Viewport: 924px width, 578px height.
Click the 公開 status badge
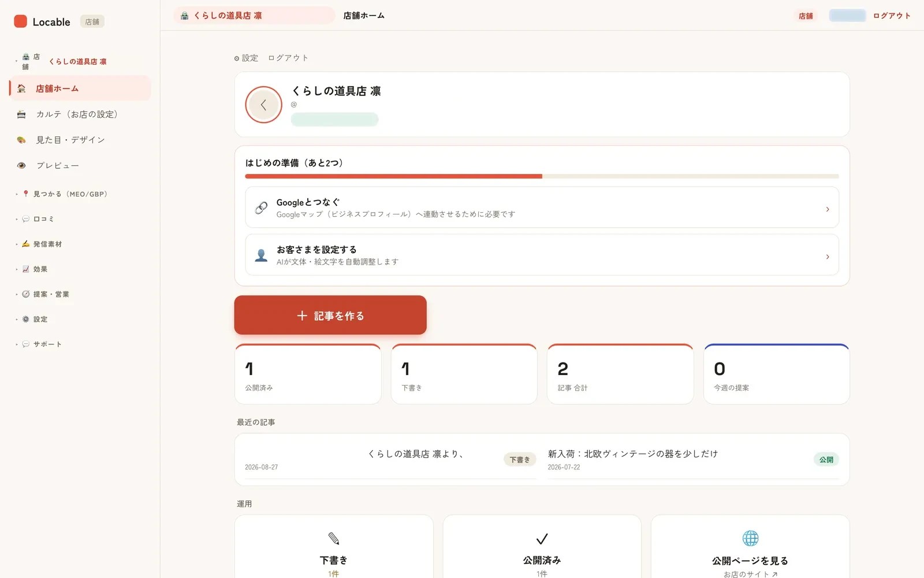tap(826, 460)
